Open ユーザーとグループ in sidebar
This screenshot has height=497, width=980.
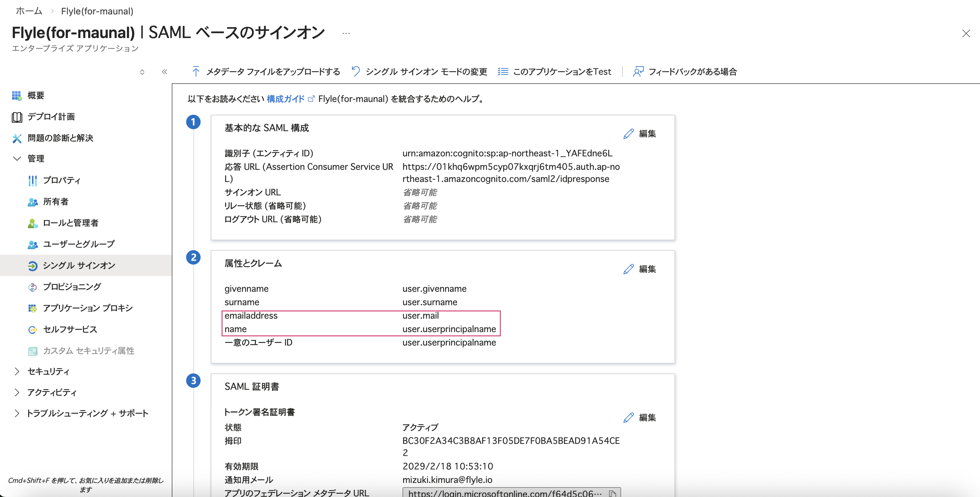pyautogui.click(x=78, y=244)
